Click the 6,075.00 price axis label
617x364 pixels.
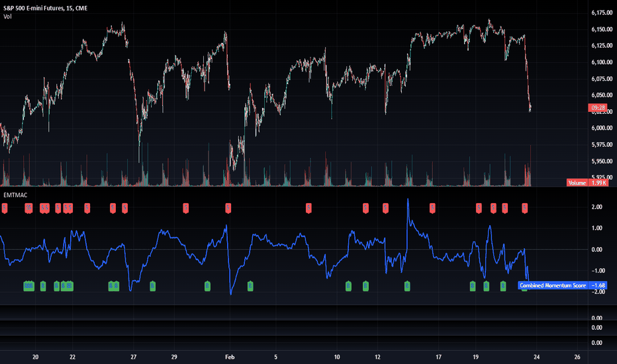[x=602, y=79]
